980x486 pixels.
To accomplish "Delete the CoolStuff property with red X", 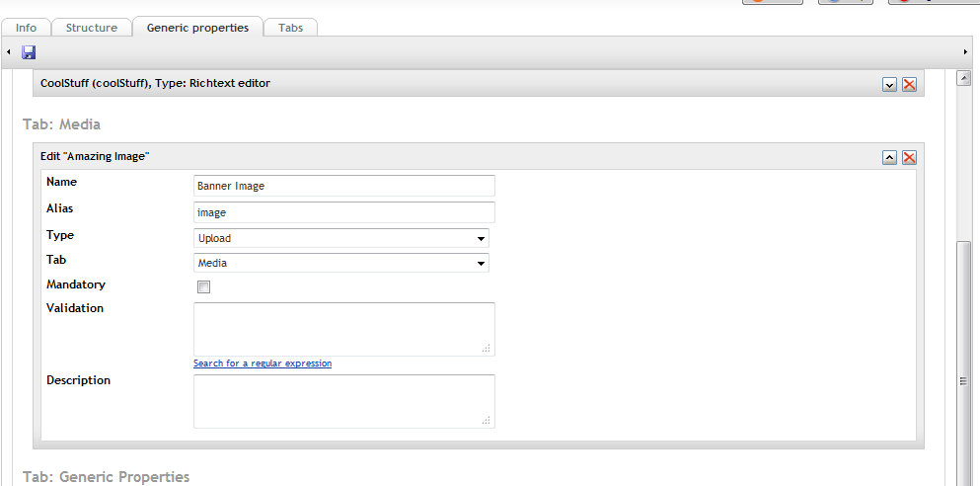I will pyautogui.click(x=909, y=84).
